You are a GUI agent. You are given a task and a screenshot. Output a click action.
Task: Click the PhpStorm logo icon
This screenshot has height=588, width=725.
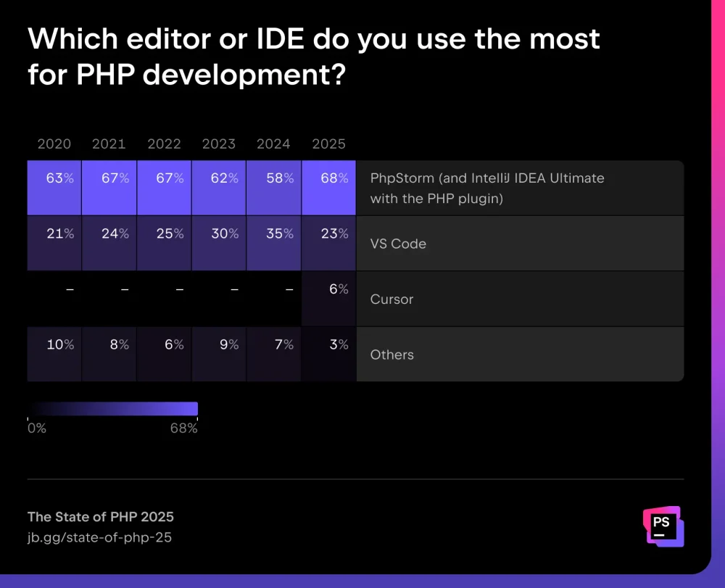coord(663,526)
